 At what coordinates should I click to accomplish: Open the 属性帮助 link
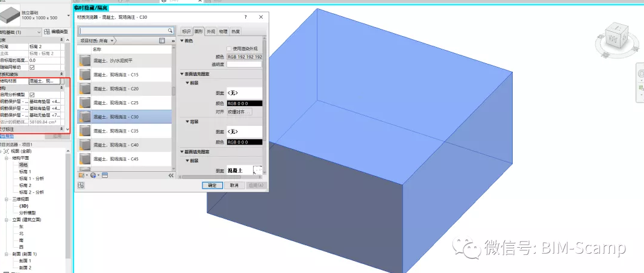6,136
